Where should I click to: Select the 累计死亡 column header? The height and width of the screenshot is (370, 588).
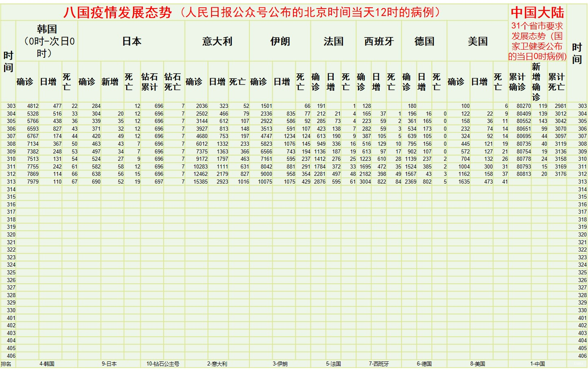coord(556,82)
